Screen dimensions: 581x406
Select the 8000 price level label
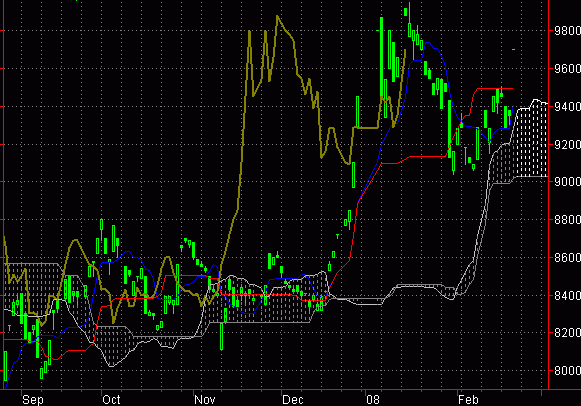(x=567, y=370)
